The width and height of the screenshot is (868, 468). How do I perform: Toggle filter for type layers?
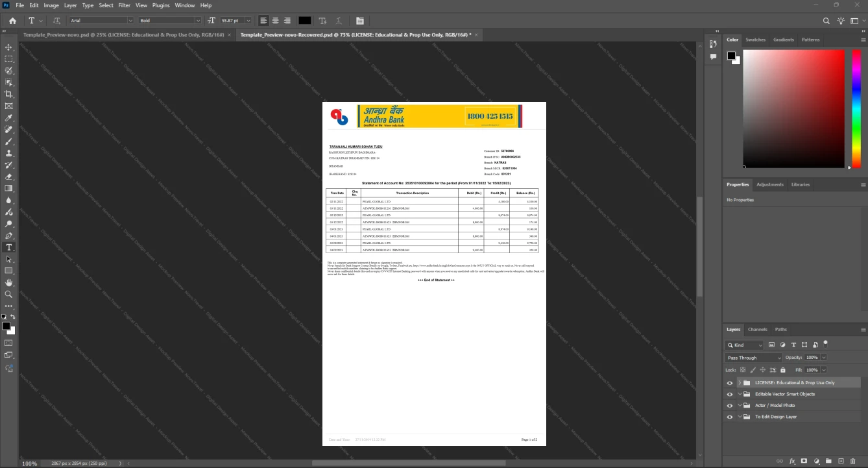coord(793,345)
